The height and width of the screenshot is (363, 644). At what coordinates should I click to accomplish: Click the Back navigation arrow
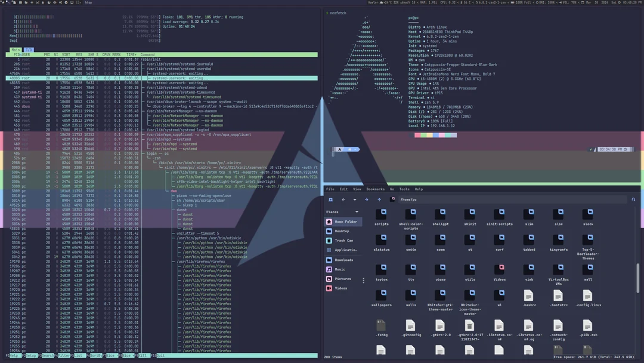[344, 199]
